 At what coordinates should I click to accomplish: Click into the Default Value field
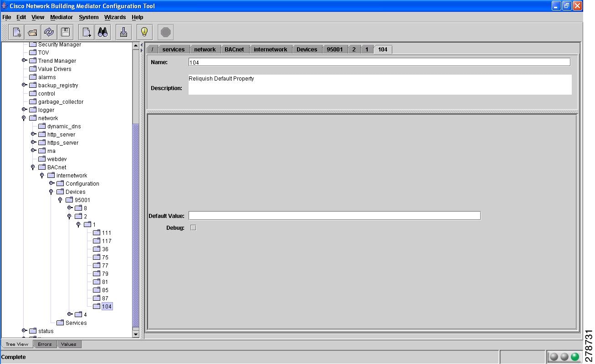coord(334,216)
